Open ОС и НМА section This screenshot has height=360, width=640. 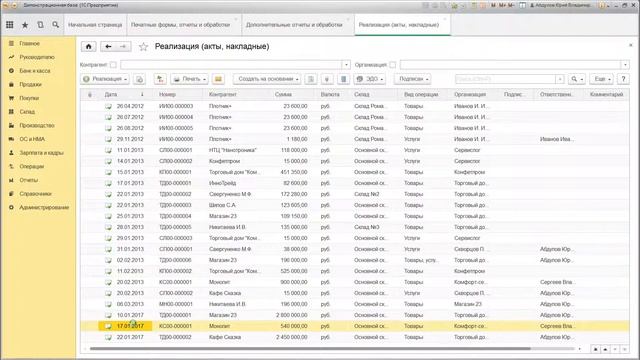pyautogui.click(x=32, y=139)
